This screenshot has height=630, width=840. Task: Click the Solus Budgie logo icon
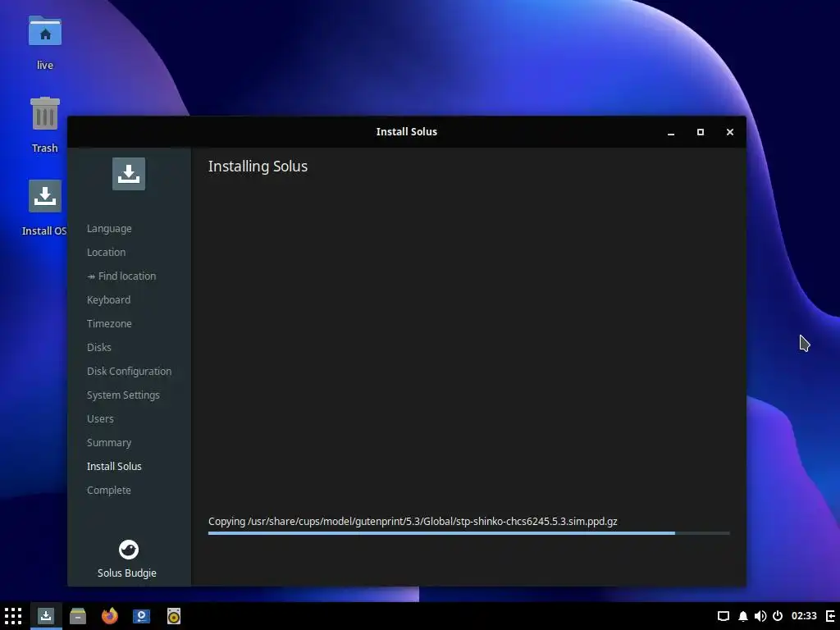click(129, 550)
